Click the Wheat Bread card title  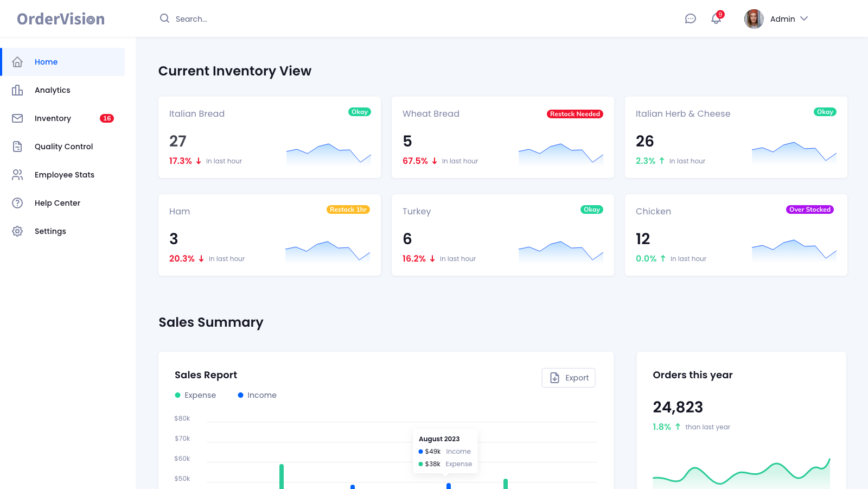pos(431,113)
